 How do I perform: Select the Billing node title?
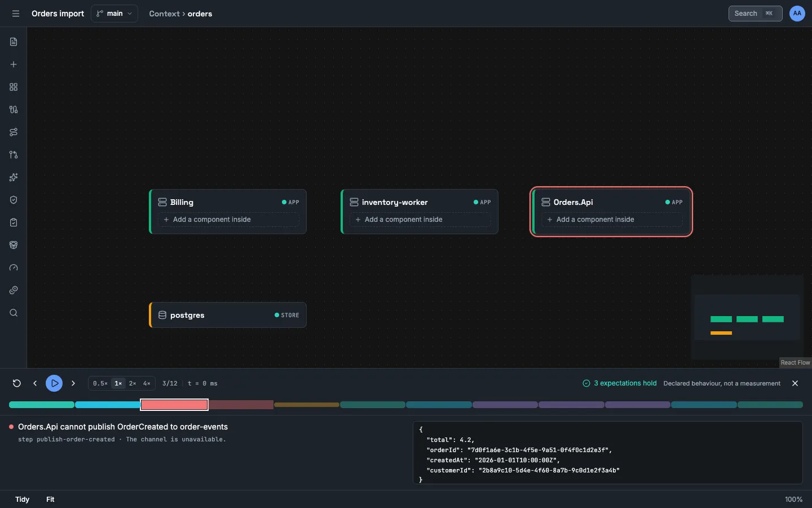click(x=182, y=202)
